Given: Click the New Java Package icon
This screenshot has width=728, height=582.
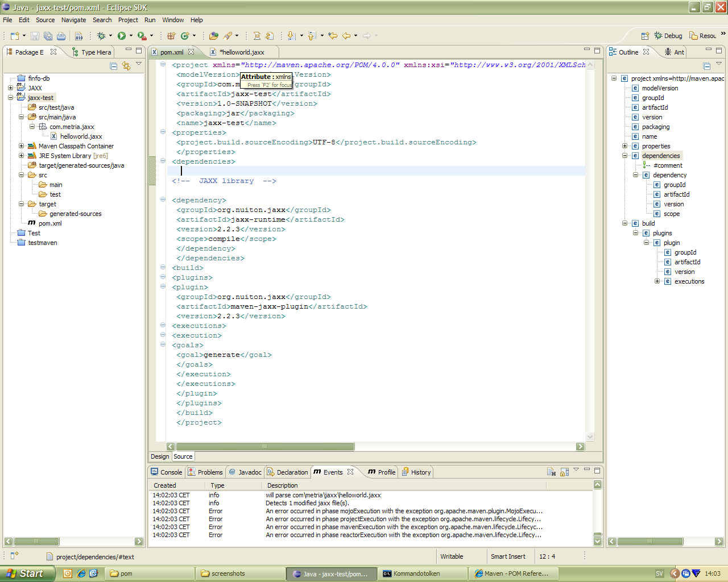Looking at the screenshot, I should [x=171, y=36].
